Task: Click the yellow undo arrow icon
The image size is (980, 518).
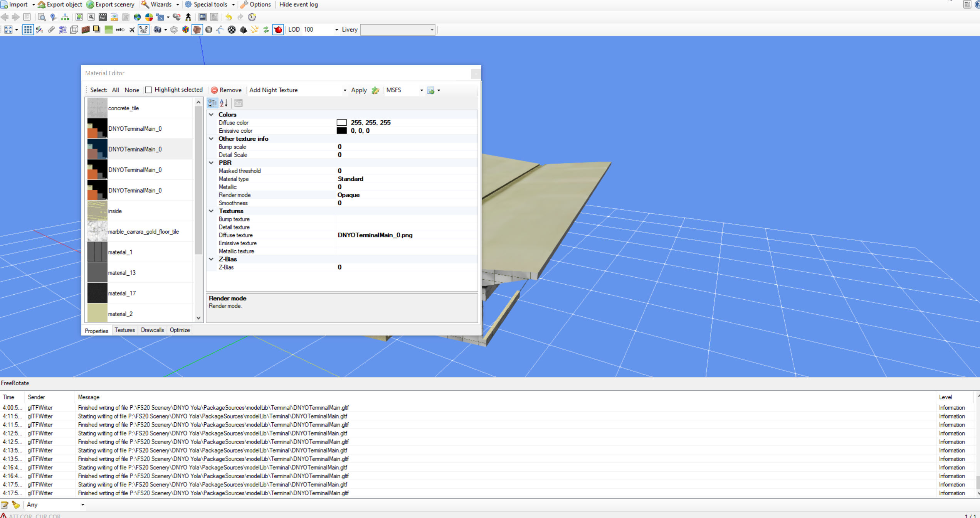Action: point(229,17)
